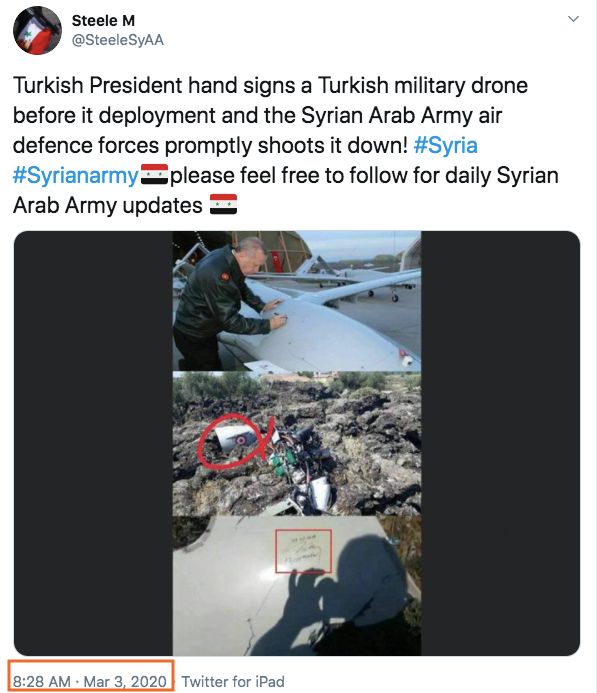Click the Syrian flag emoji after #Syrianarmy
The image size is (597, 693).
154,174
